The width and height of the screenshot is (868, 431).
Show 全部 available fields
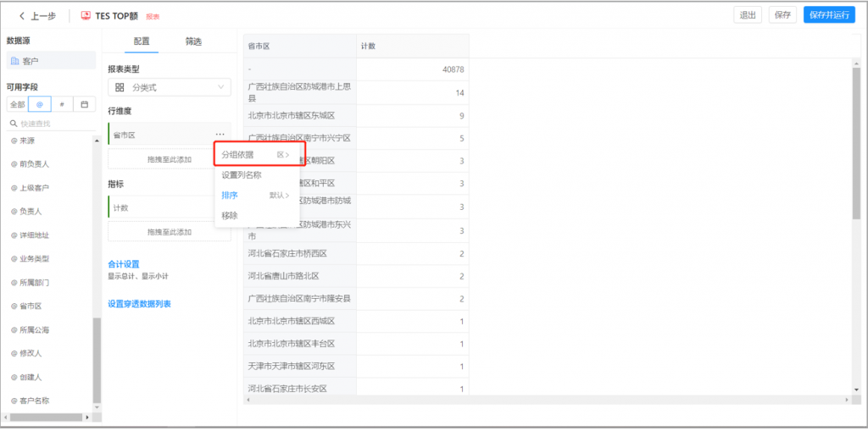pyautogui.click(x=17, y=104)
